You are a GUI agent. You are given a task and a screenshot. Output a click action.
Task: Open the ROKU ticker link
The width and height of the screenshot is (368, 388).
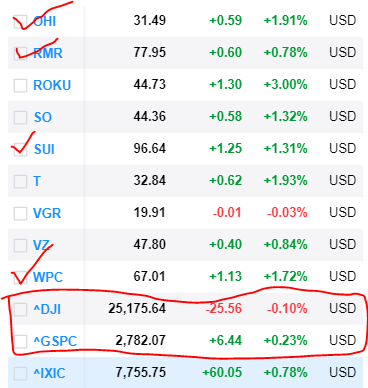pos(52,85)
